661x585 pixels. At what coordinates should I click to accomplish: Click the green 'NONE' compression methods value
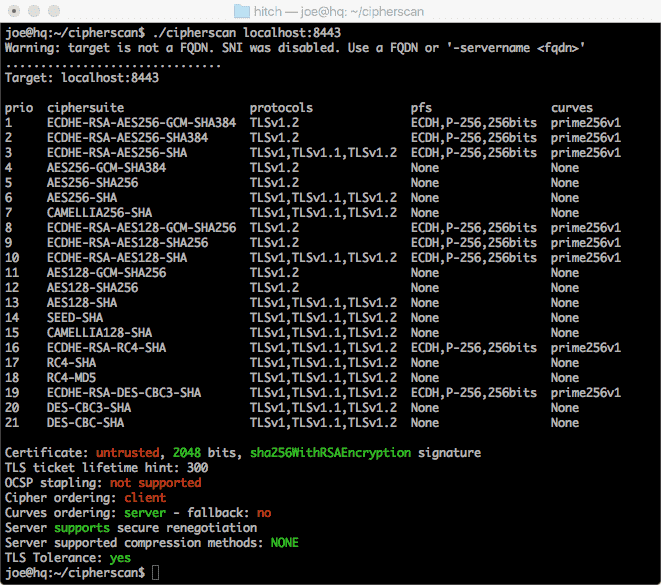285,543
